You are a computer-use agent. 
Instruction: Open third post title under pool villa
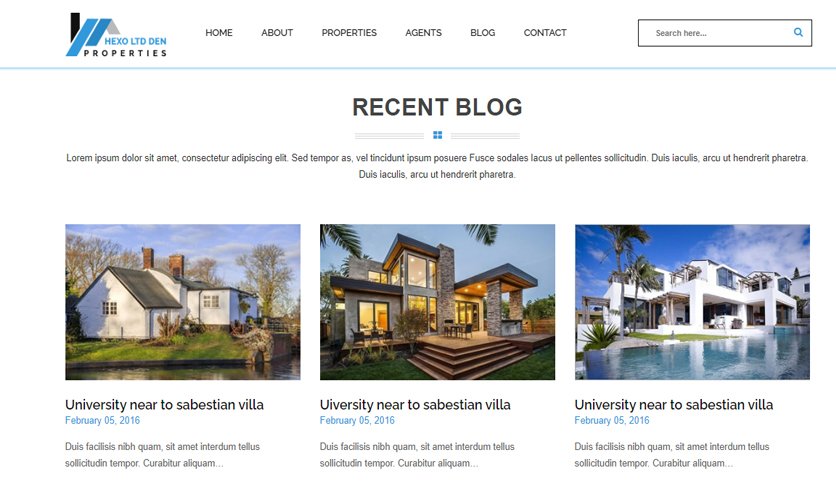673,405
